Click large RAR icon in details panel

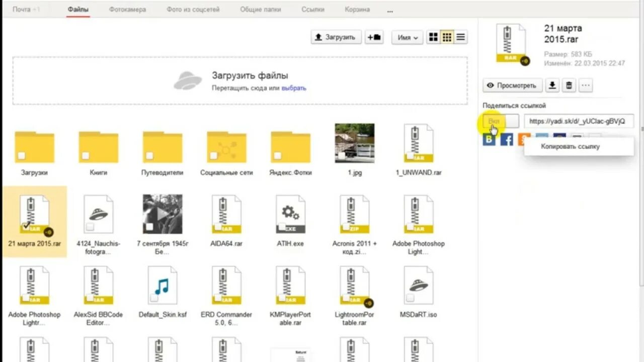pos(511,44)
